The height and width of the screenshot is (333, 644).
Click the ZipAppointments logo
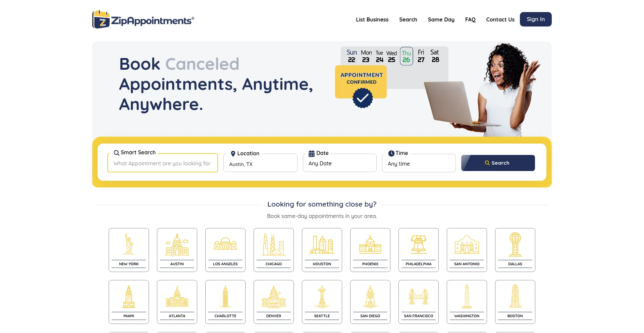tap(143, 19)
